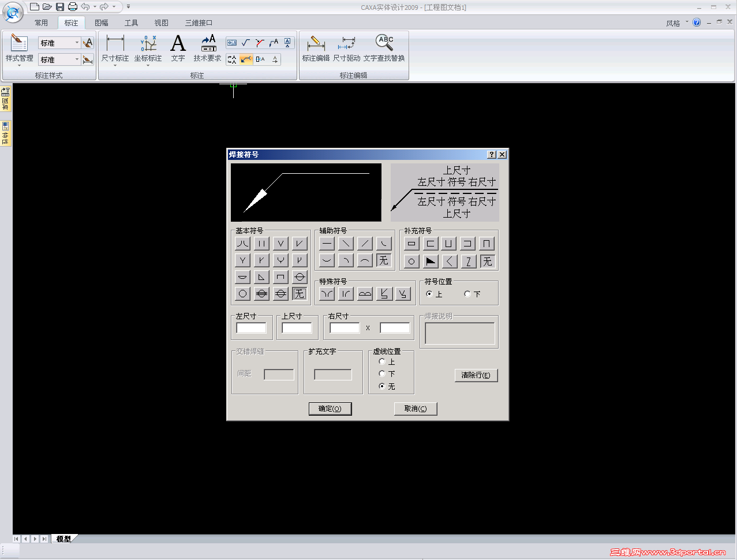The width and height of the screenshot is (737, 560).
Task: Click the dialog's ? help button
Action: tap(491, 155)
